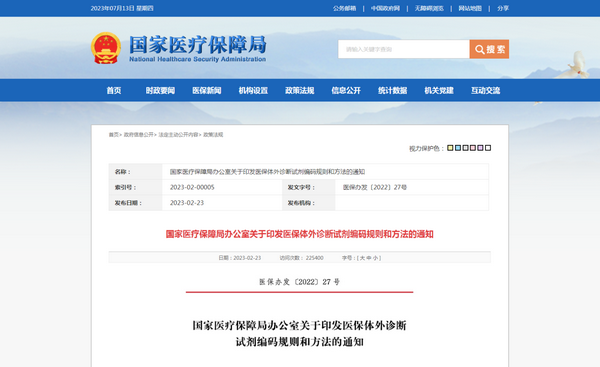This screenshot has width=600, height=367.
Task: Open the 互动交流 navigation item
Action: click(x=486, y=90)
